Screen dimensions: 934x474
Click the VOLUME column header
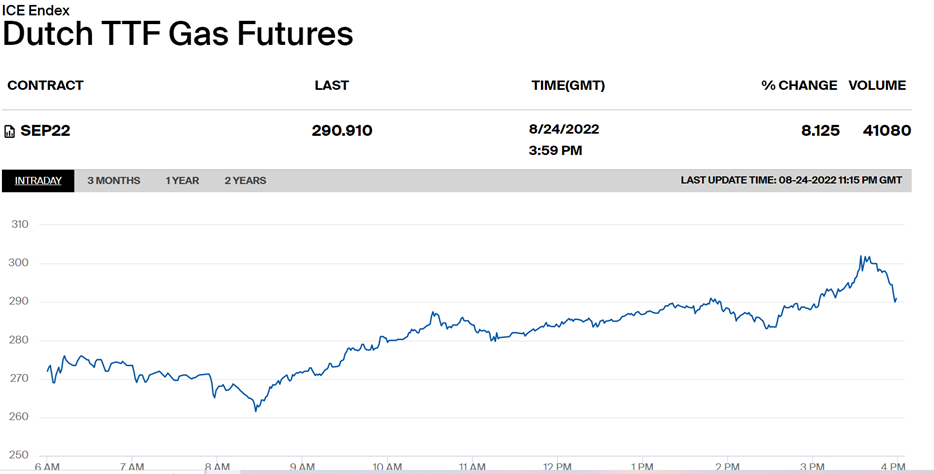click(877, 85)
